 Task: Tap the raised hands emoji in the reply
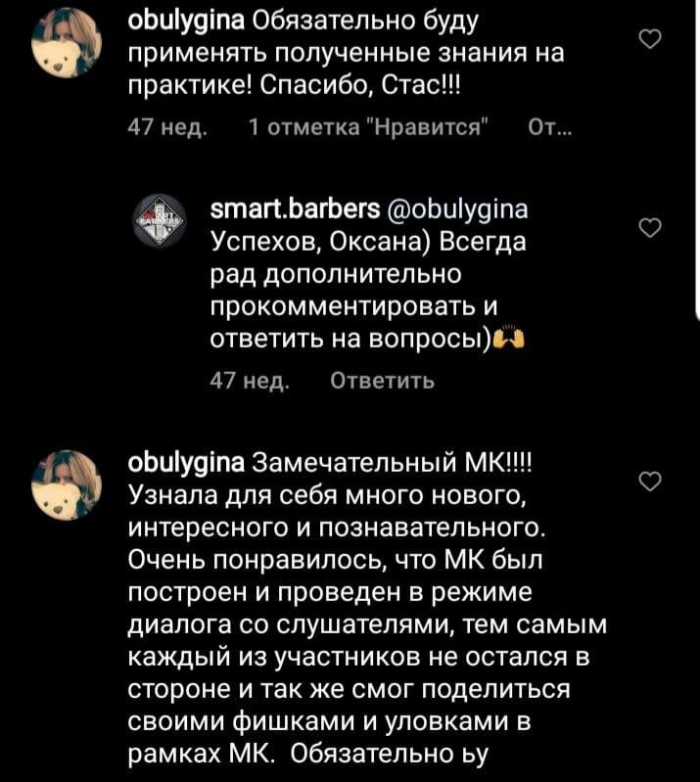[507, 340]
